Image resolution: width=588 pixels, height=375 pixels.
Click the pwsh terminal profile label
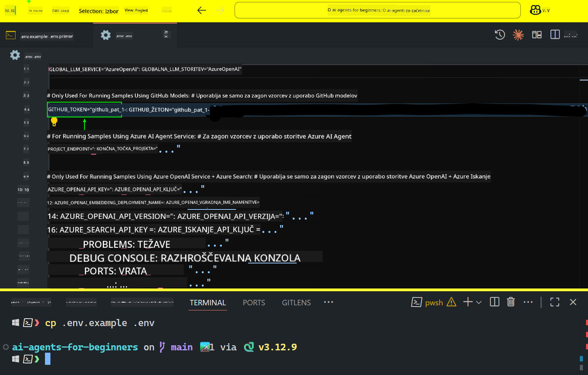point(434,303)
